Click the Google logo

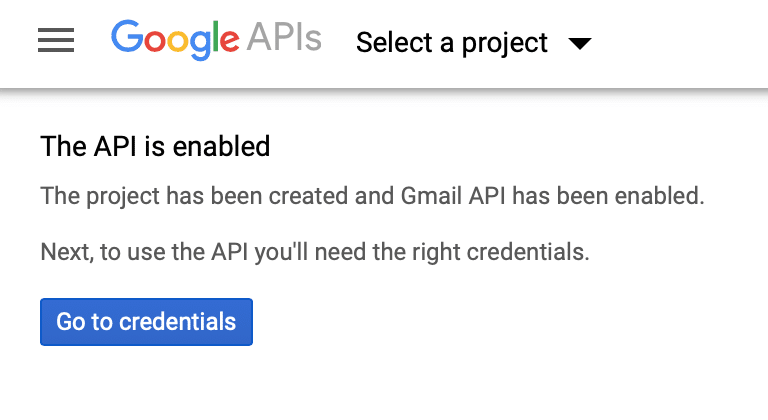(175, 40)
